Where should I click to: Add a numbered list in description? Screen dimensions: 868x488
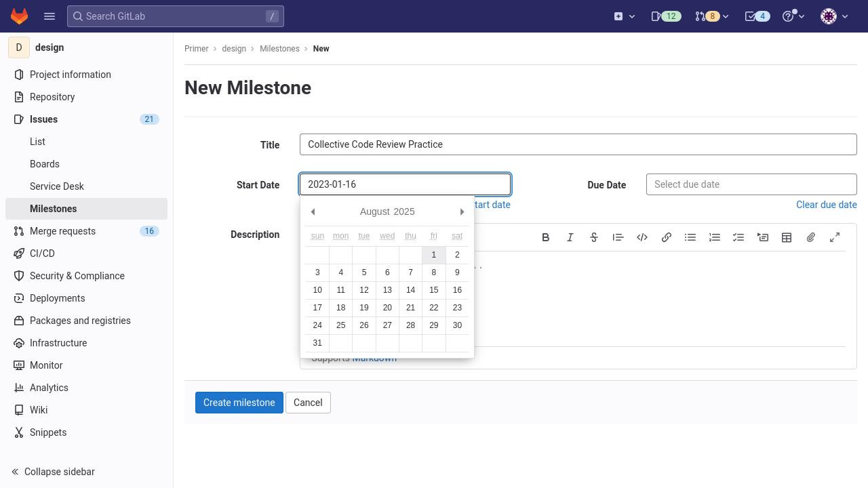(x=715, y=237)
